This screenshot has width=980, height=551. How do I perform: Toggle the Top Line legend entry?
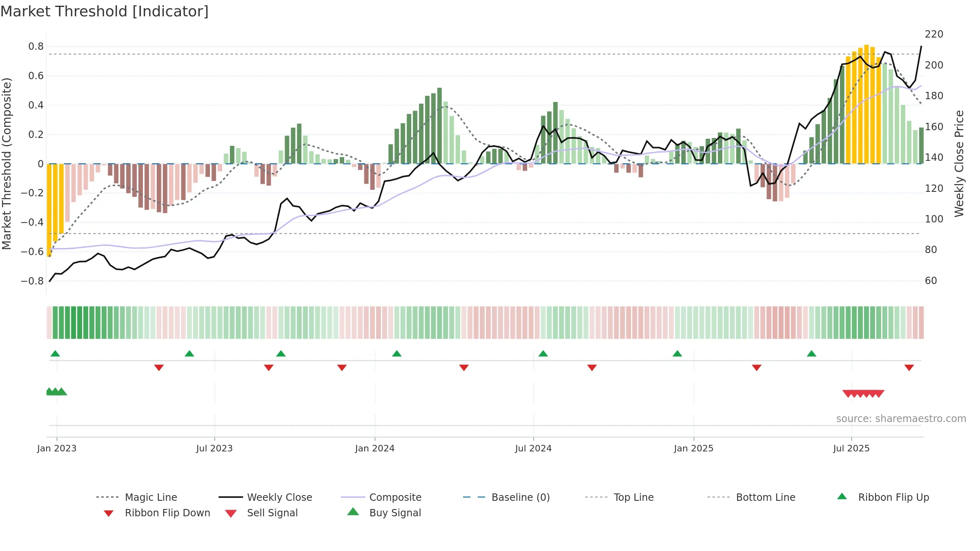click(619, 497)
